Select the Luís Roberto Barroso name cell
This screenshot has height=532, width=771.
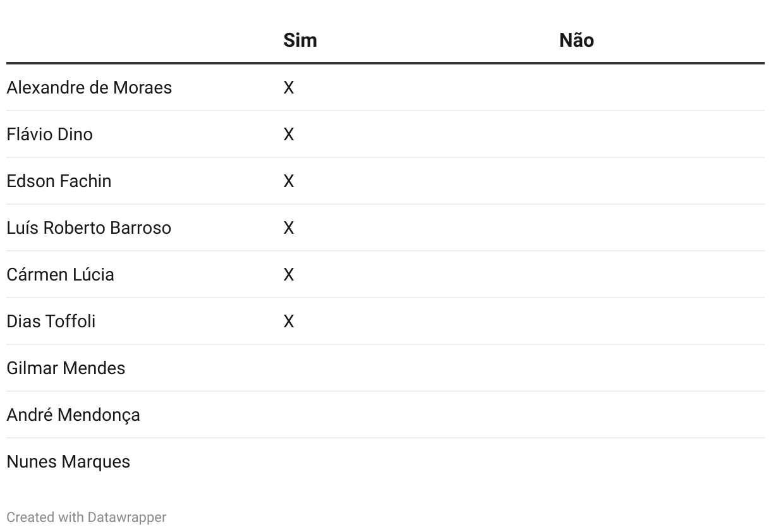[88, 227]
